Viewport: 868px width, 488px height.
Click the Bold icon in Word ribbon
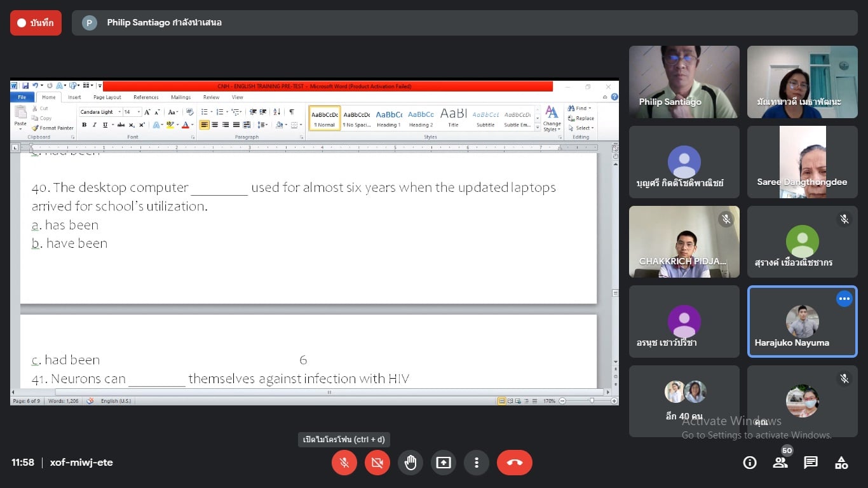84,125
